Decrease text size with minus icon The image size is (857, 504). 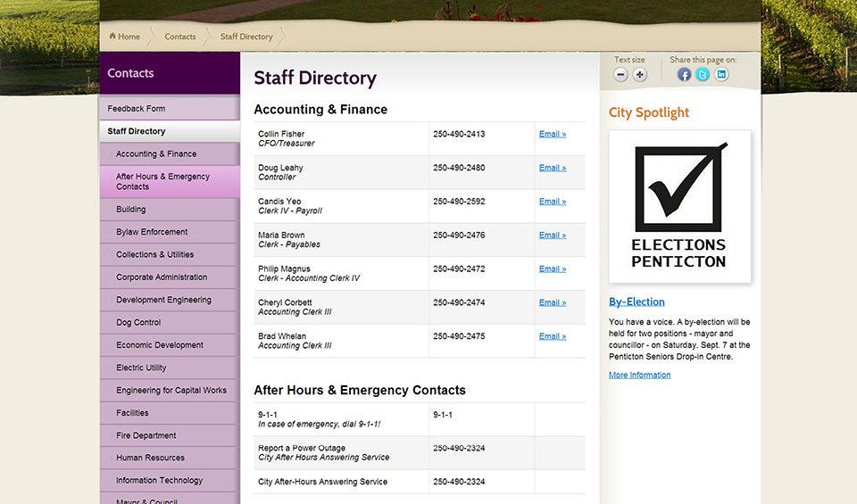coord(621,75)
